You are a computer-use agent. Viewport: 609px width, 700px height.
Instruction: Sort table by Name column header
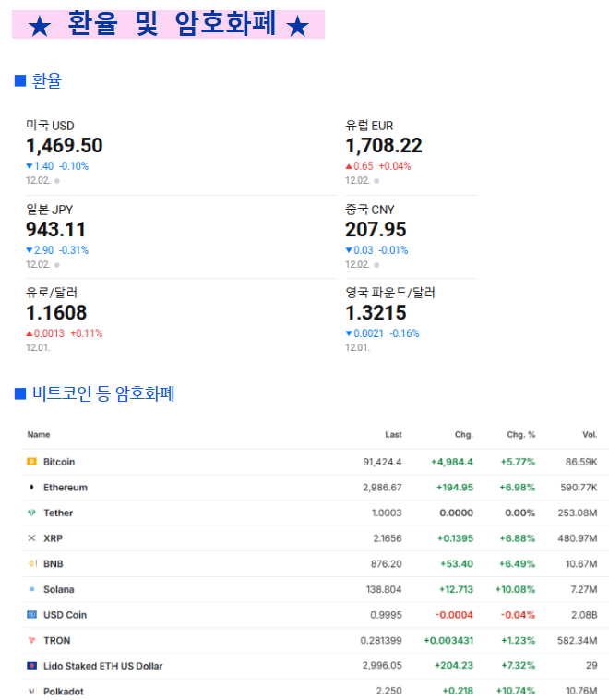[39, 434]
